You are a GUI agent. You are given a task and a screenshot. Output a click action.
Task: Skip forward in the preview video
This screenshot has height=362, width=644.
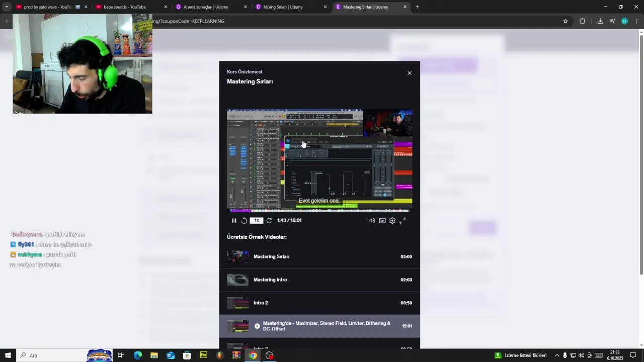(x=269, y=221)
